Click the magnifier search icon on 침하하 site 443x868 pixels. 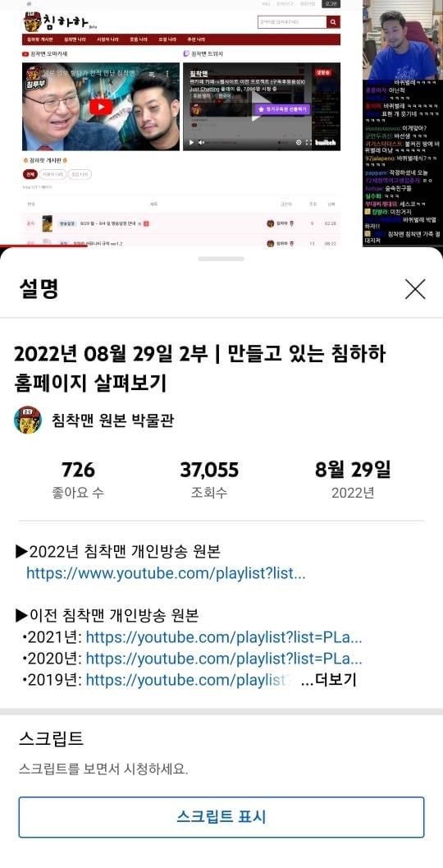(x=333, y=22)
